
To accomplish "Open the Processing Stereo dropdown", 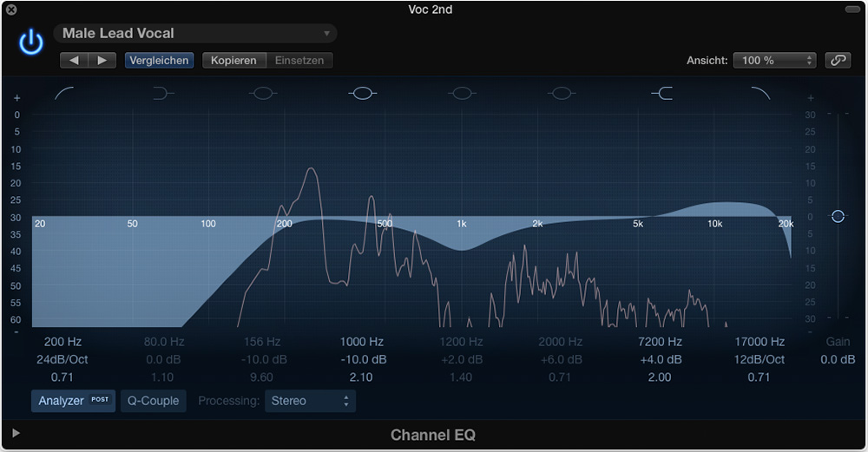I will pos(310,401).
